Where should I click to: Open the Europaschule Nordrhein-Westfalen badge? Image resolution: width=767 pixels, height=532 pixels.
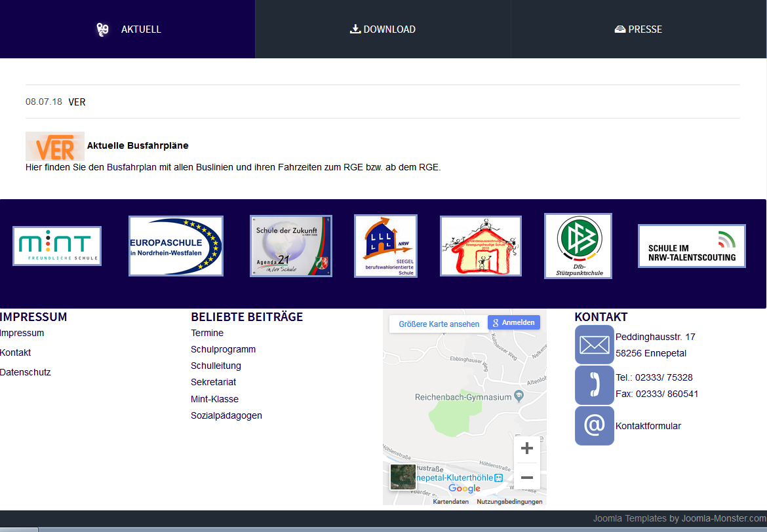[x=176, y=246]
